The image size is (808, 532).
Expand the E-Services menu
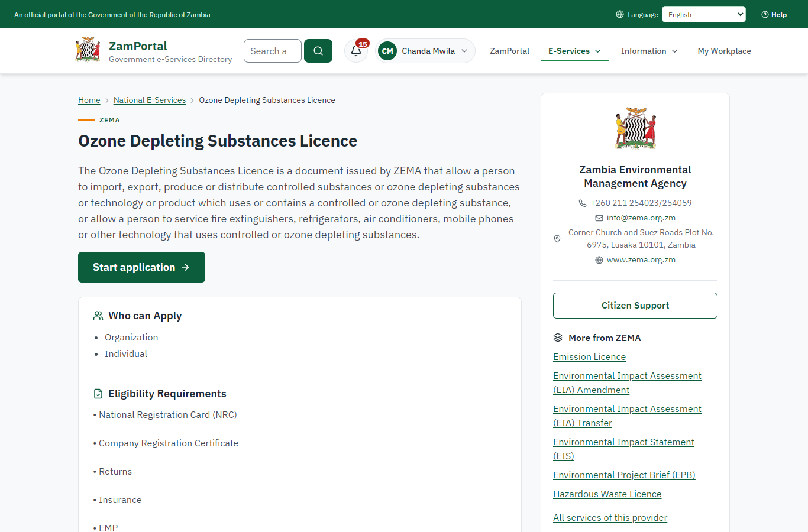coord(575,51)
